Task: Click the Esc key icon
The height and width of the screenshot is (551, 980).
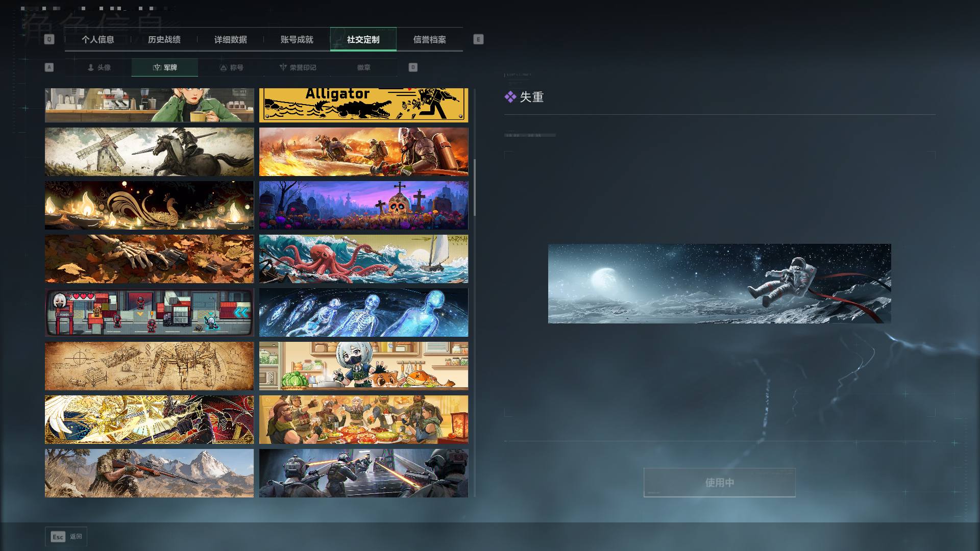Action: pyautogui.click(x=58, y=537)
